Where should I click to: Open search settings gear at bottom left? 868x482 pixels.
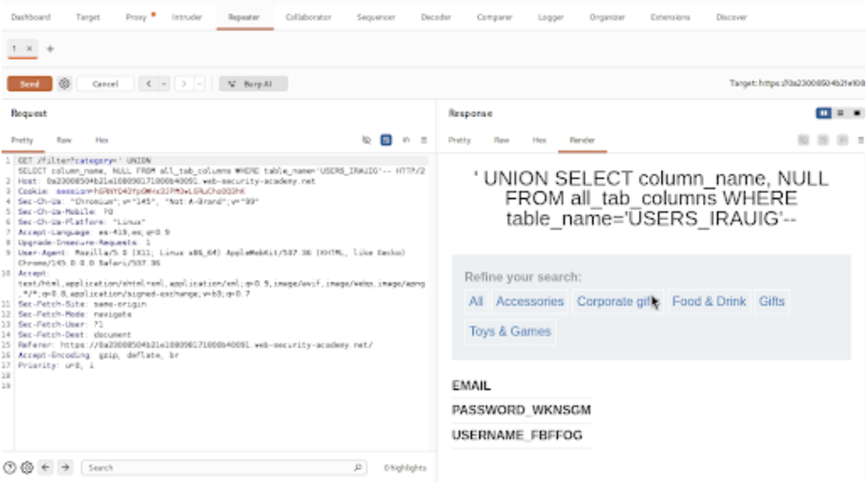27,468
